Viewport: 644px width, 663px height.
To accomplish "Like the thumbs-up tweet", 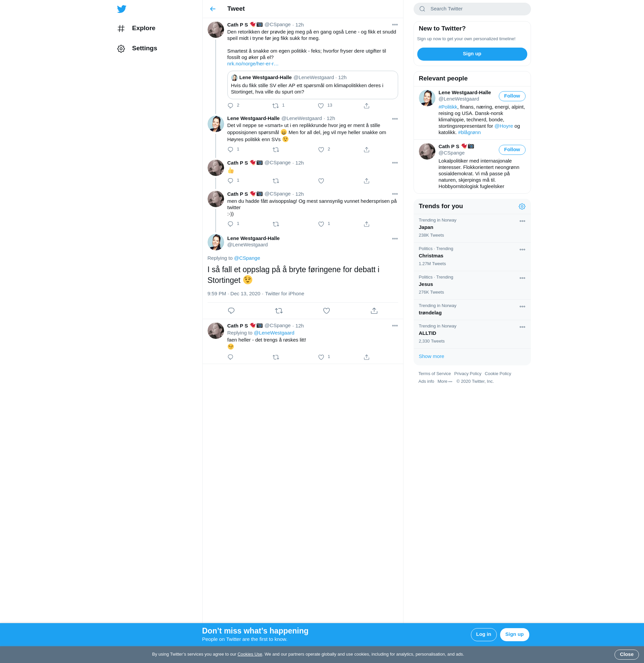I will coord(321,181).
